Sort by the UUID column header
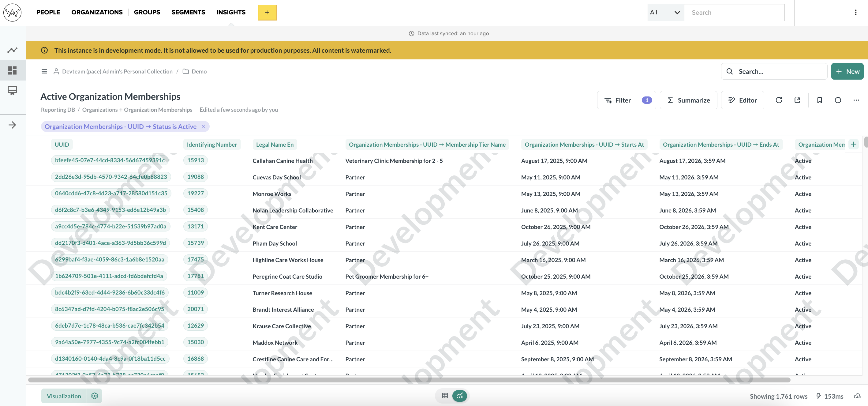 click(62, 145)
